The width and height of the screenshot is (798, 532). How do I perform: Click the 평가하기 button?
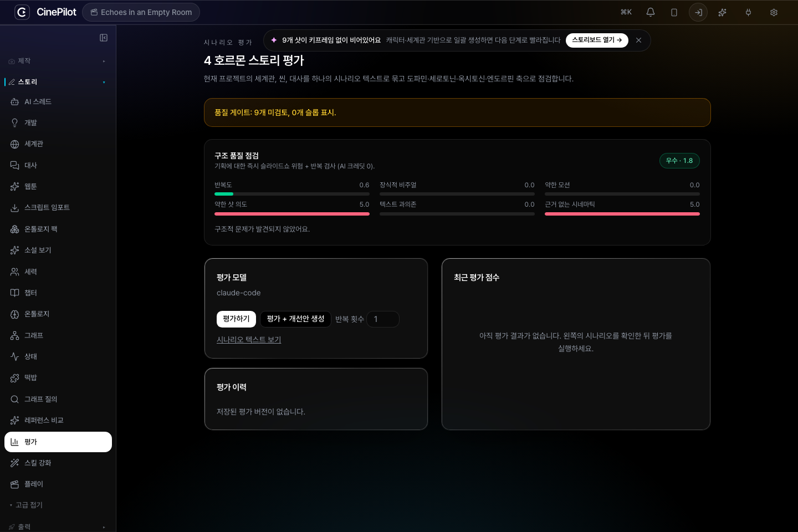pyautogui.click(x=236, y=319)
